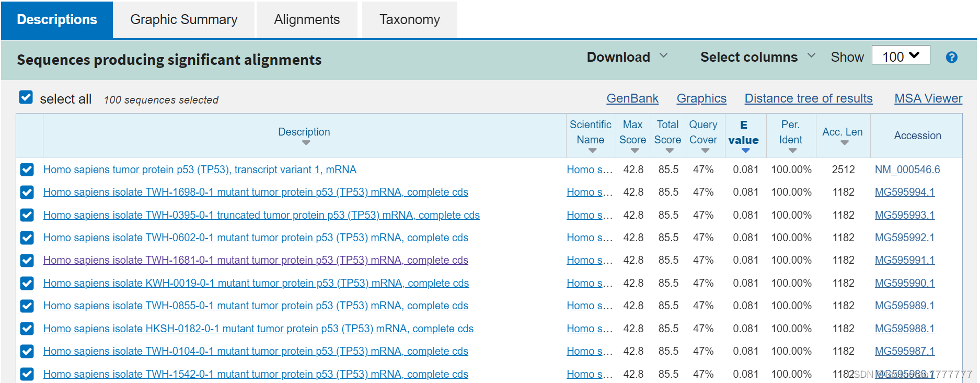Uncheck the TWH-1681-0-1 isolate row
The image size is (980, 383).
click(x=27, y=261)
